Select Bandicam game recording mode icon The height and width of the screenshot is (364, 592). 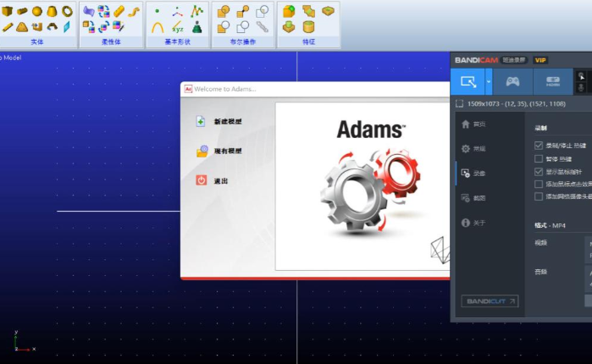point(512,82)
